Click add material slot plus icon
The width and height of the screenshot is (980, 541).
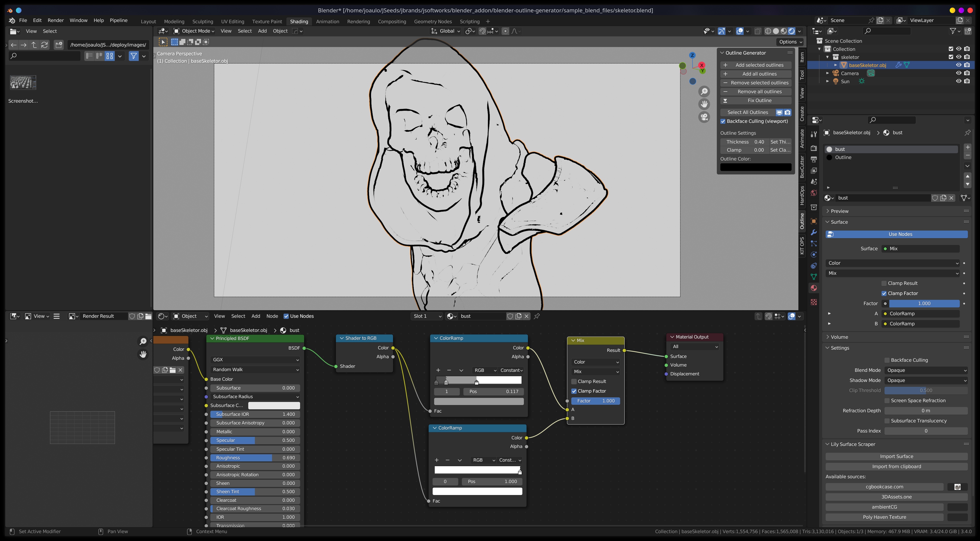coord(967,147)
